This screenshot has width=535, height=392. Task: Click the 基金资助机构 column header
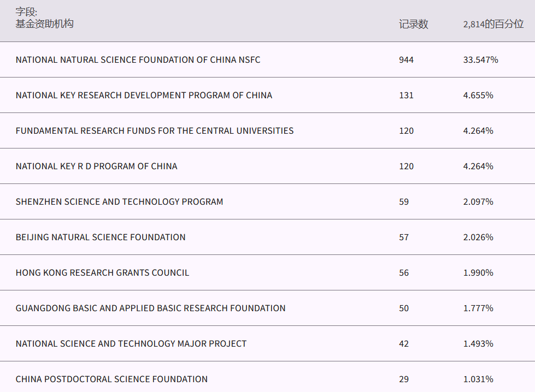[x=44, y=24]
